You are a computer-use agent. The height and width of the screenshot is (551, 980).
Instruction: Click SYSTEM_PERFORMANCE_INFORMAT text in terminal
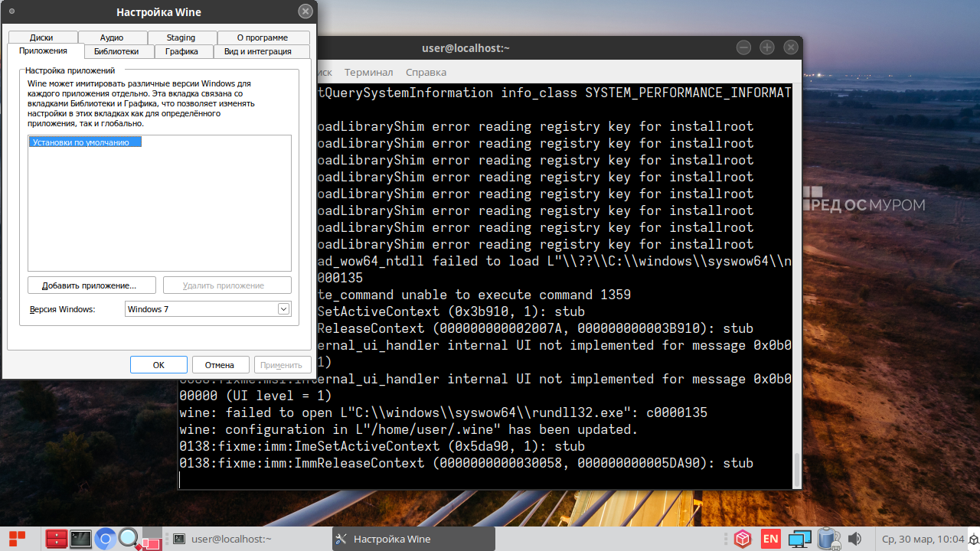[x=688, y=93]
